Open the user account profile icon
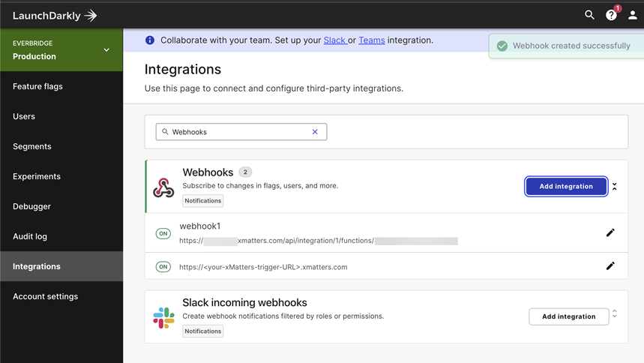The width and height of the screenshot is (644, 363). click(633, 15)
